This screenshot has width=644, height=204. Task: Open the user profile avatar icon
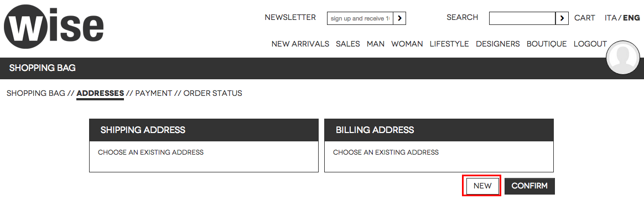coord(623,58)
